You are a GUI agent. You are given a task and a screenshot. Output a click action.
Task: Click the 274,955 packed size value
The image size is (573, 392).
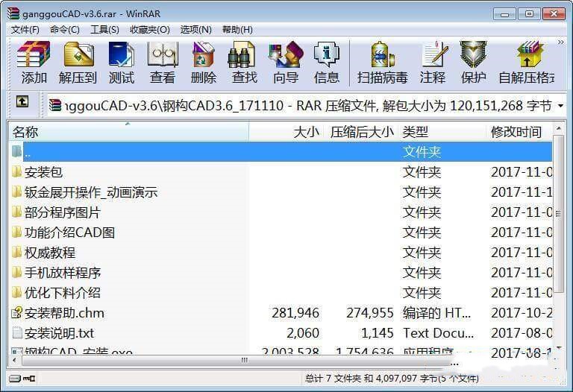pyautogui.click(x=370, y=313)
